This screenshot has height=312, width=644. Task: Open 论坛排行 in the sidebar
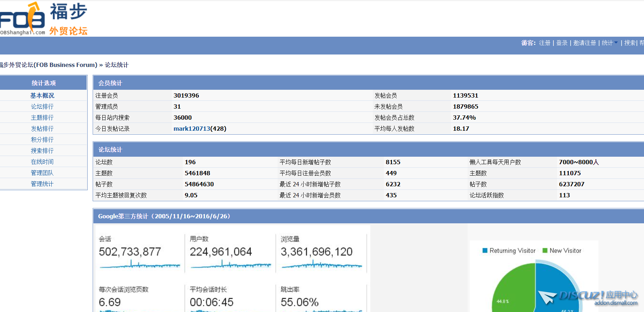point(42,106)
